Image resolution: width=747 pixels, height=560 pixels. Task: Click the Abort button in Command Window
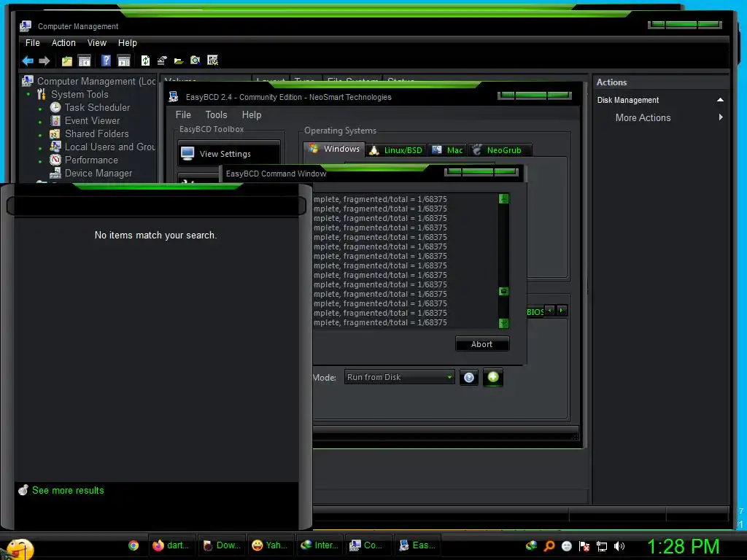coord(481,344)
